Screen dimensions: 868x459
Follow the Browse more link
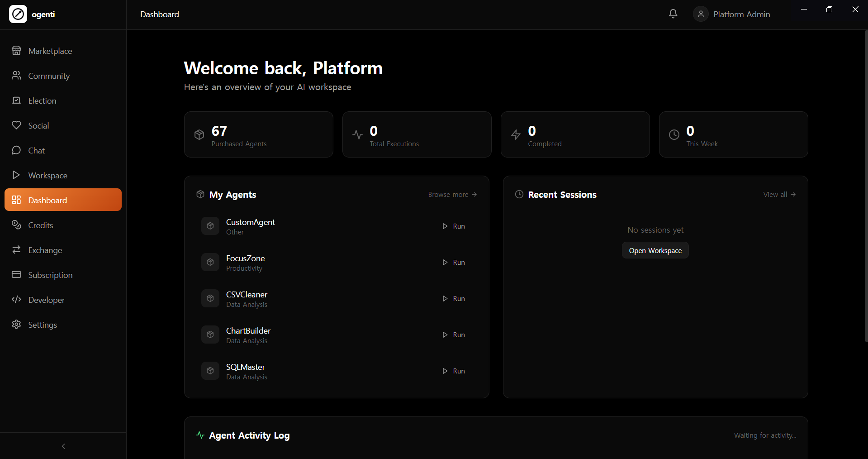(452, 195)
